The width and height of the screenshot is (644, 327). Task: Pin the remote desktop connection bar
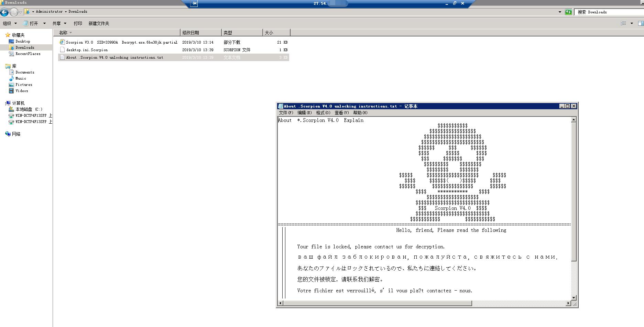coord(194,3)
